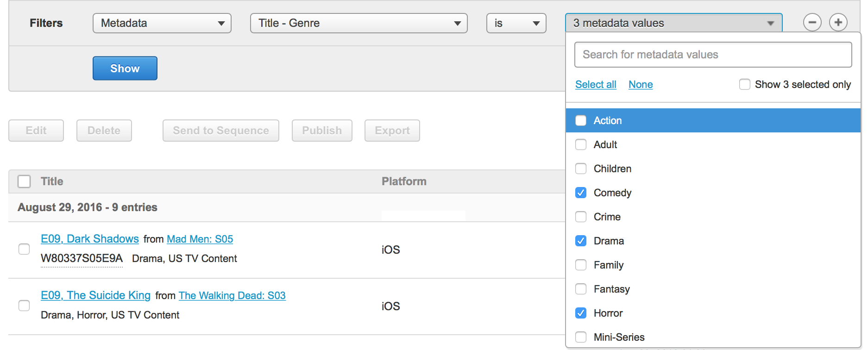This screenshot has width=868, height=350.
Task: Focus the Search for metadata values field
Action: click(x=713, y=55)
